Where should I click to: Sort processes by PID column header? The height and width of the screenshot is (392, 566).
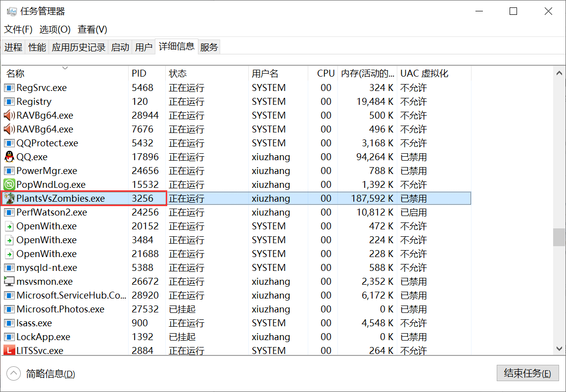[147, 73]
